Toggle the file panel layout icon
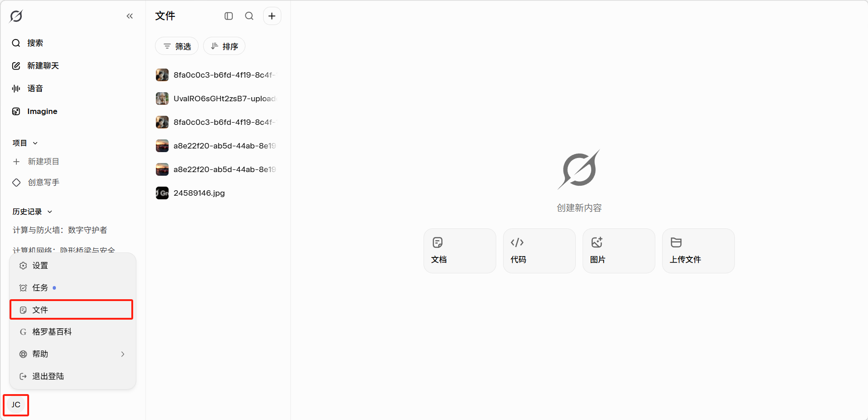This screenshot has height=420, width=868. point(229,16)
